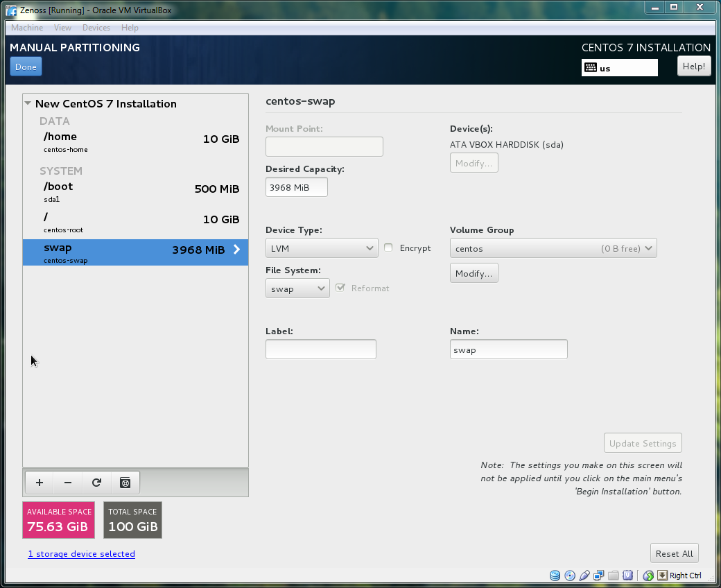The height and width of the screenshot is (588, 721).
Task: Click the reload storage configuration icon
Action: [x=96, y=483]
